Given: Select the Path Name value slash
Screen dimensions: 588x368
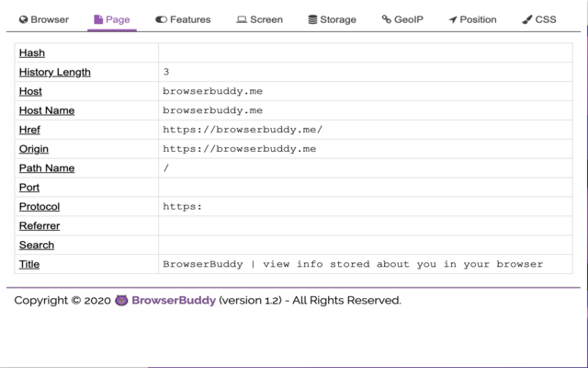Looking at the screenshot, I should point(166,167).
